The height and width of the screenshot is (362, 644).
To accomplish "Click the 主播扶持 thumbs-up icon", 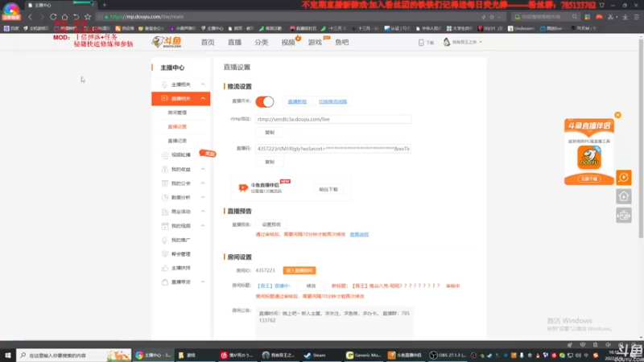I will point(164,268).
